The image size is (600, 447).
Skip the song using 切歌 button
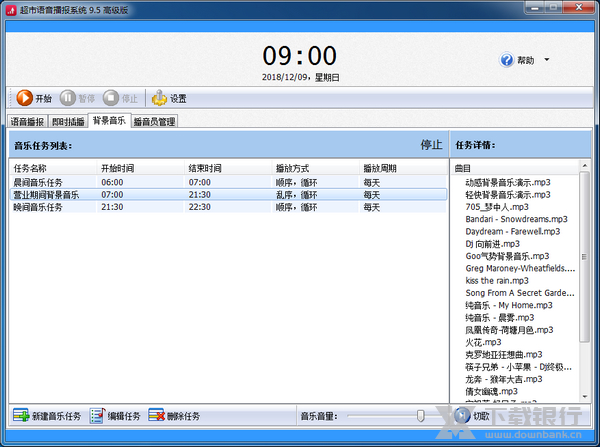(472, 415)
